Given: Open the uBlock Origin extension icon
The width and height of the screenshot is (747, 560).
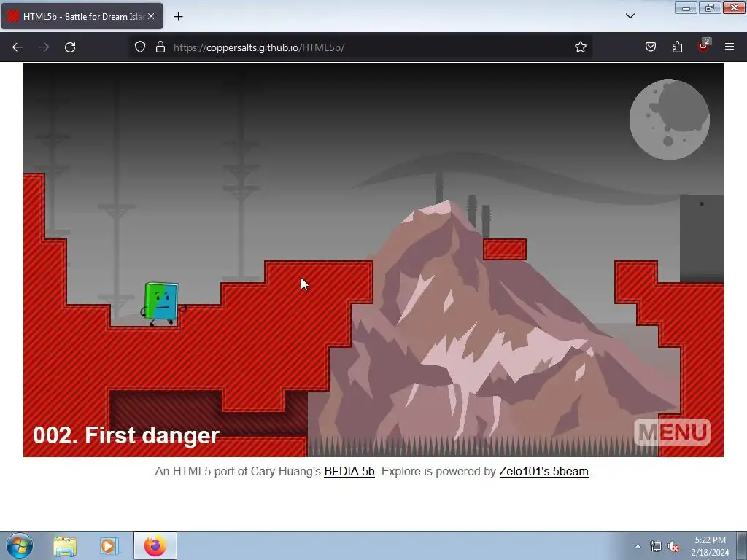Looking at the screenshot, I should 703,46.
